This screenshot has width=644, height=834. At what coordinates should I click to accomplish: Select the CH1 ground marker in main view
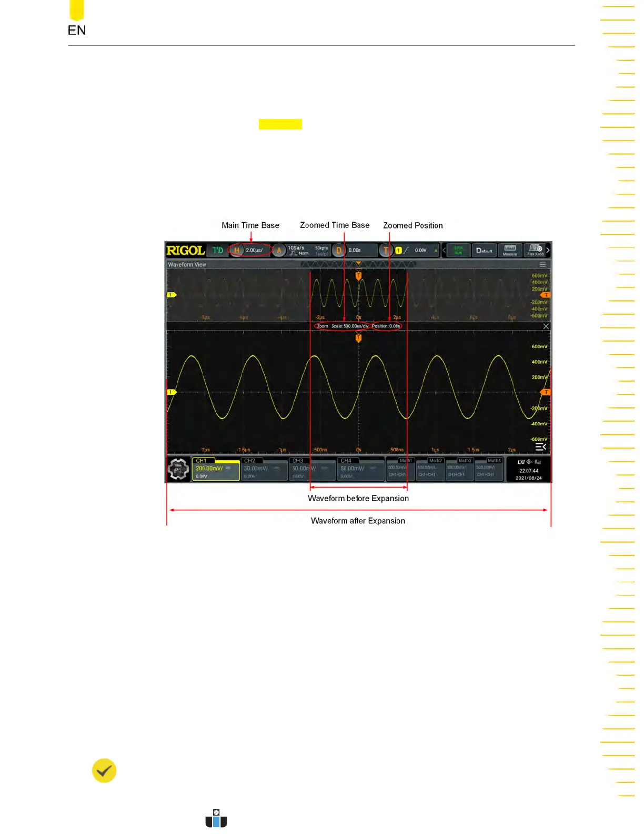point(172,295)
